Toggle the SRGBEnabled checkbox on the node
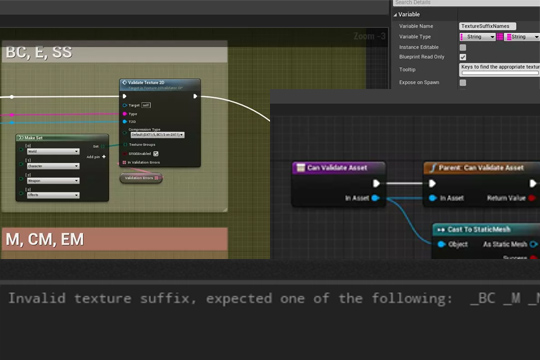The image size is (540, 360). (x=156, y=154)
